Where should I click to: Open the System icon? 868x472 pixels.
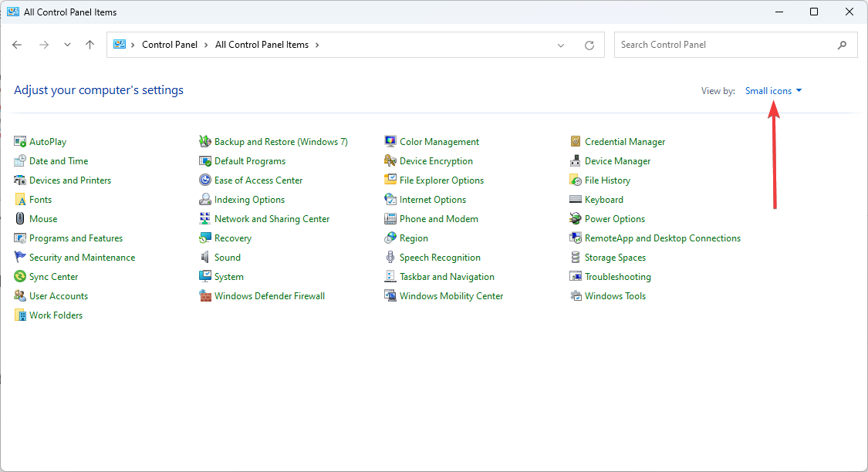pyautogui.click(x=205, y=277)
